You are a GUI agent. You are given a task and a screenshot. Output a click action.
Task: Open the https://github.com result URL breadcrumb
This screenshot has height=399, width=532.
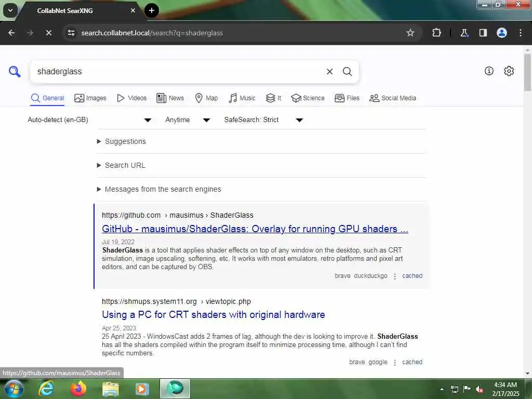coord(178,215)
